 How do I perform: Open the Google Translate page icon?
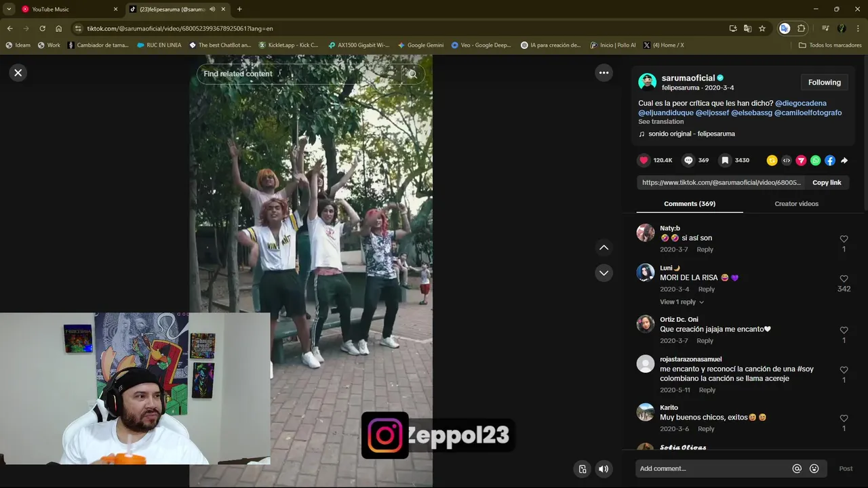[747, 28]
